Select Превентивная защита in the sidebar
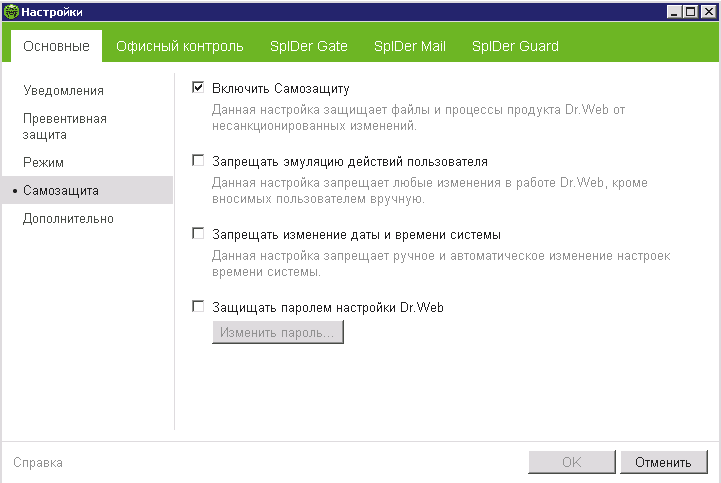 coord(65,126)
